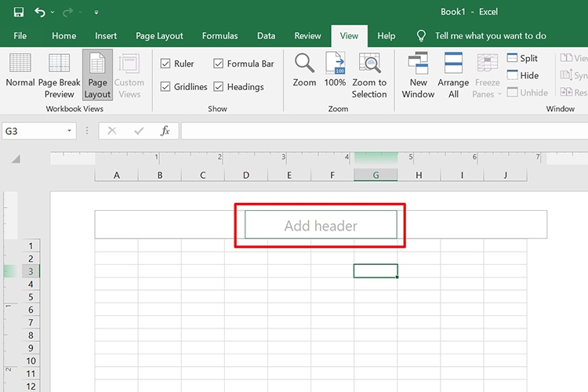
Task: Expand Customize Quick Access Toolbar menu
Action: click(x=96, y=13)
